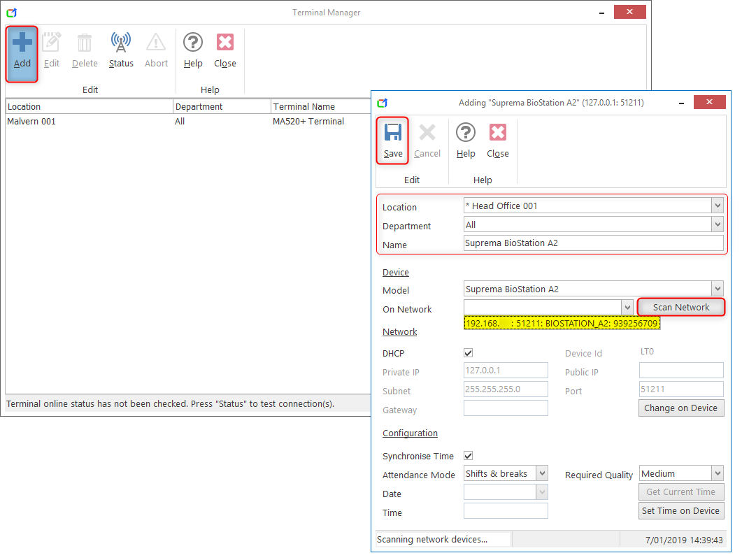
Task: Open Help in the Adding terminal dialog
Action: point(466,141)
